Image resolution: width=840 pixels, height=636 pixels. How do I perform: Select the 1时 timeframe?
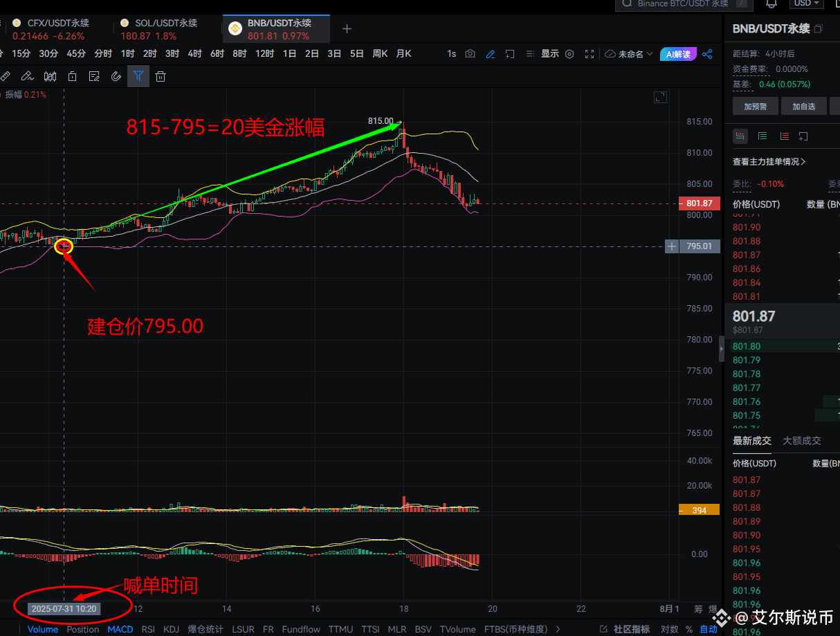point(127,54)
